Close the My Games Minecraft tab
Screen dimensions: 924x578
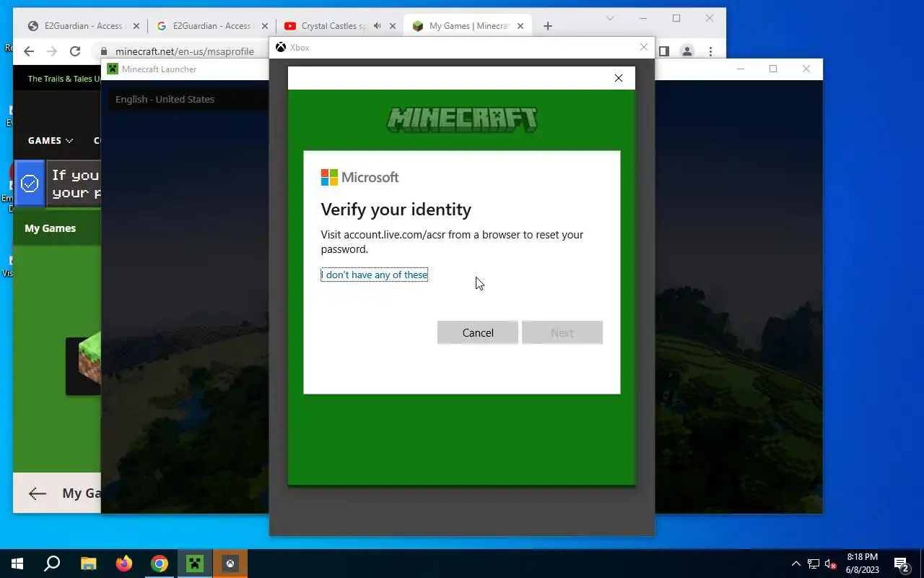[x=520, y=26]
